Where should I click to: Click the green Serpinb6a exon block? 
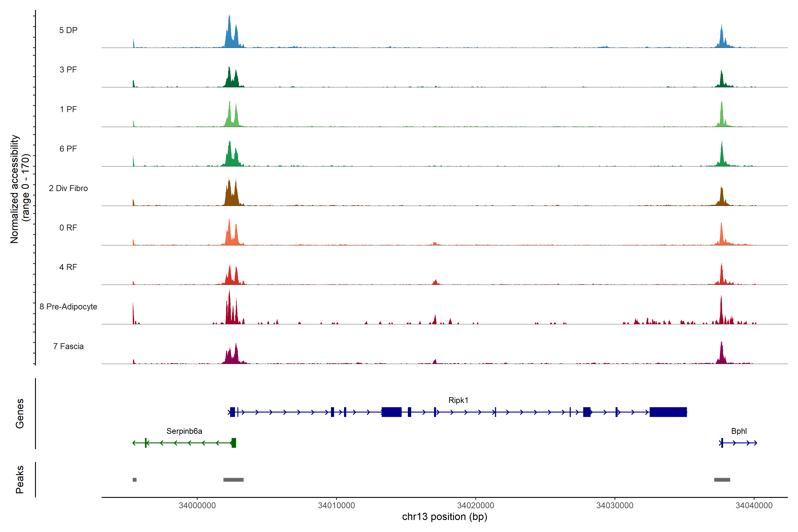234,443
